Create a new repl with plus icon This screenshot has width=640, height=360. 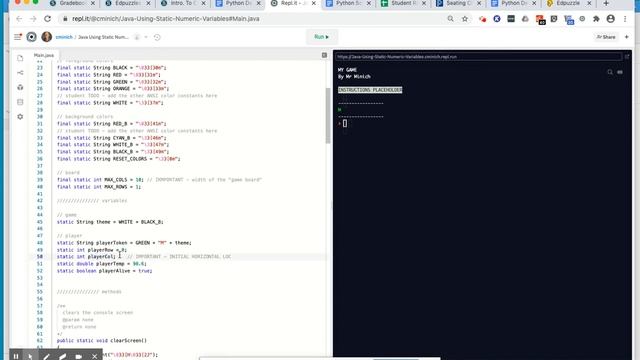click(627, 37)
